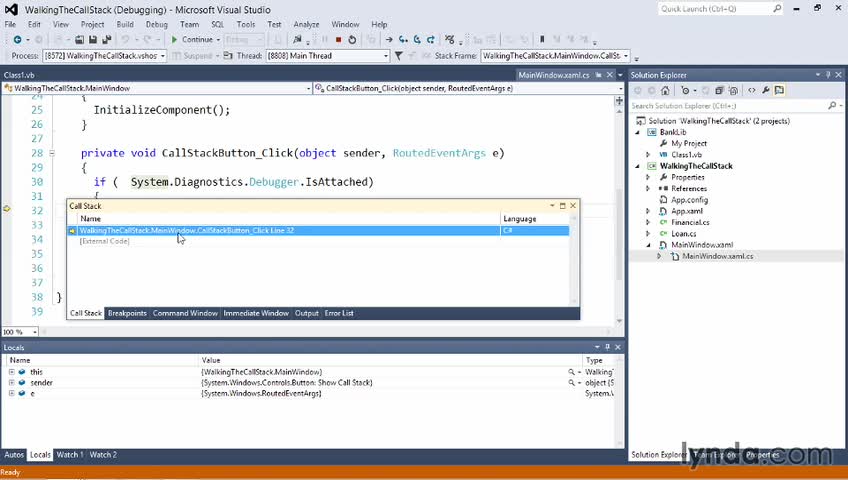Select My Project under BankLib
This screenshot has height=480, width=848.
point(689,143)
